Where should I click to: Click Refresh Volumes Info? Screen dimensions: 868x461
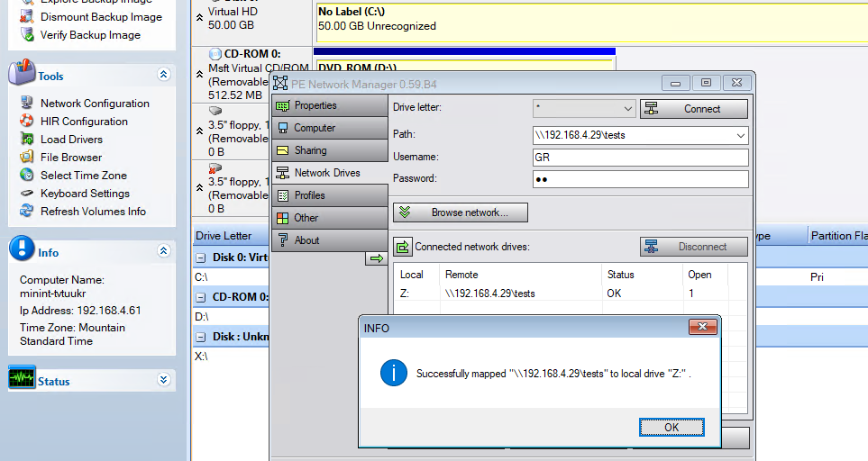93,212
